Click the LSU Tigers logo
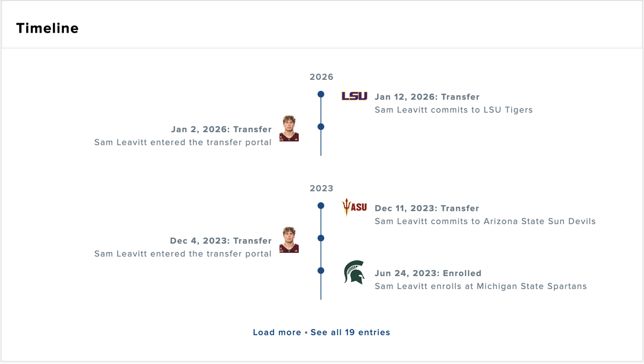Image resolution: width=644 pixels, height=364 pixels. click(354, 96)
